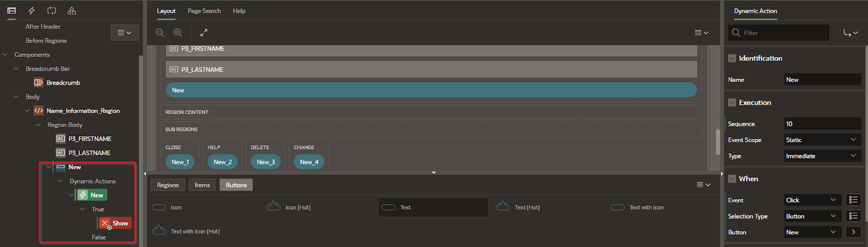Open the Dynamic Actions lightning tab
The width and height of the screenshot is (868, 247).
point(31,10)
